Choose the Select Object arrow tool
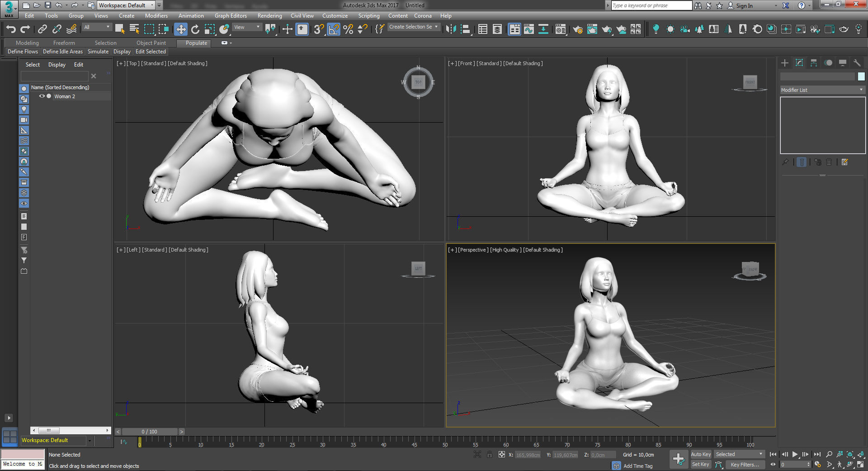Image resolution: width=868 pixels, height=471 pixels. pos(120,29)
